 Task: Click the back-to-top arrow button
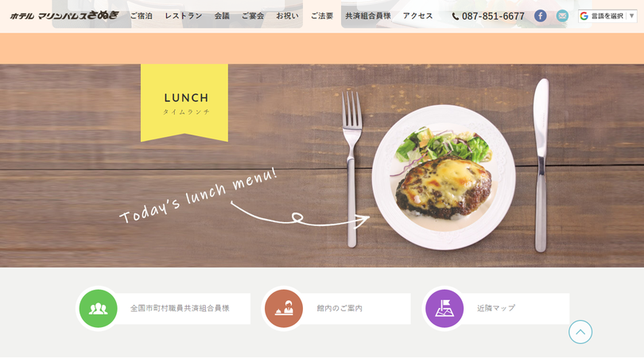580,332
